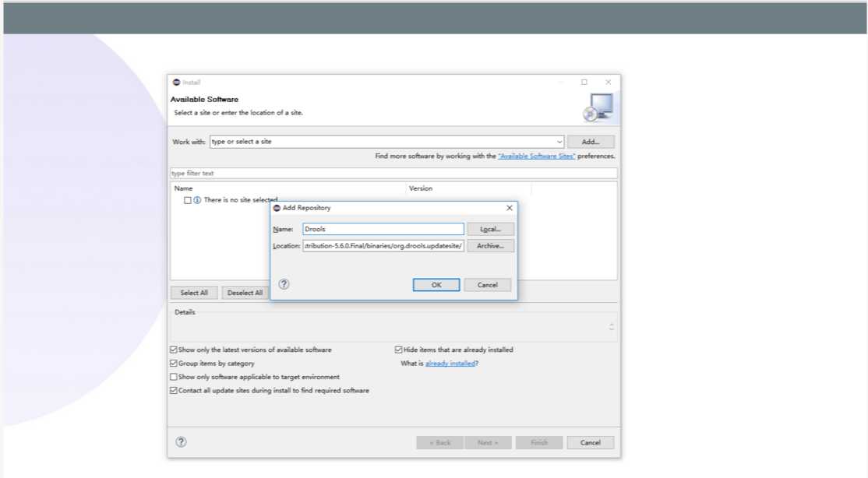The width and height of the screenshot is (868, 478).
Task: Enable Show only software applicable to target environment
Action: 173,377
